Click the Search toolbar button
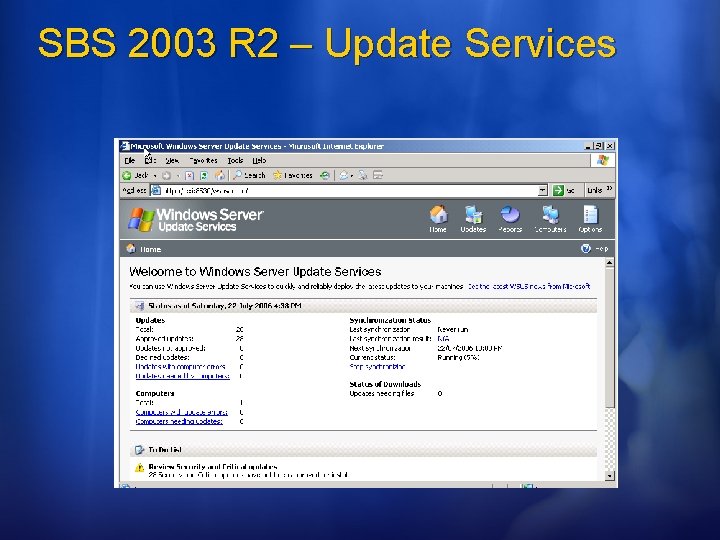This screenshot has width=720, height=540. click(x=249, y=175)
